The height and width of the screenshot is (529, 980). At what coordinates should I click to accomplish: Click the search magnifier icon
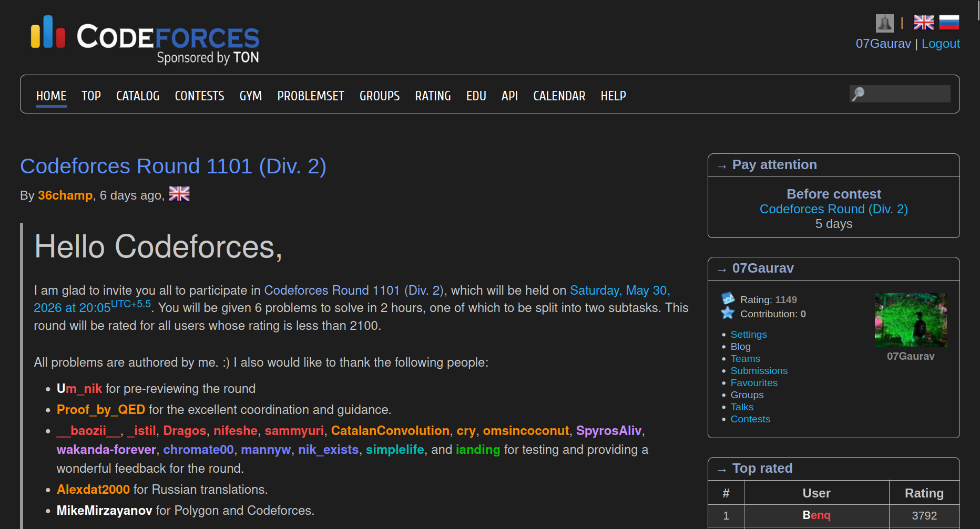pyautogui.click(x=858, y=94)
